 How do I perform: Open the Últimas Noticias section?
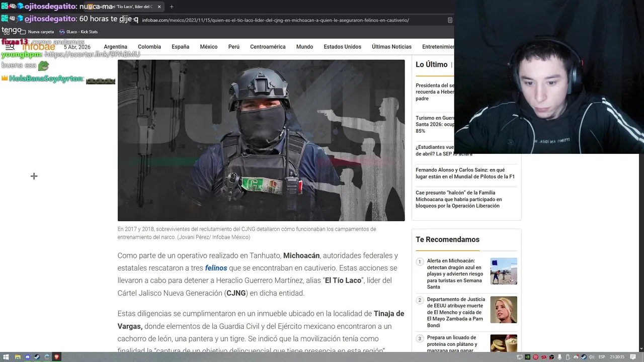coord(391,47)
